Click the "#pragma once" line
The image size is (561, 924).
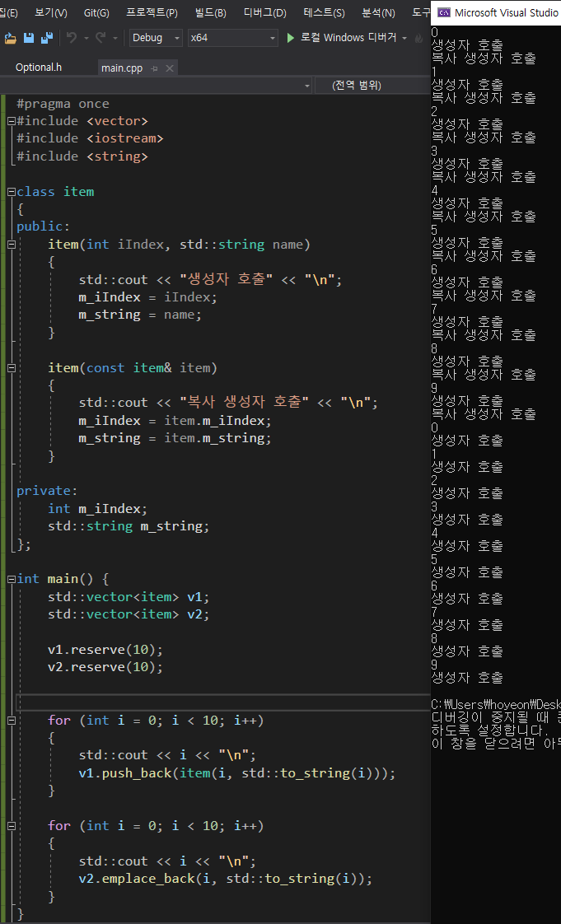click(x=63, y=104)
